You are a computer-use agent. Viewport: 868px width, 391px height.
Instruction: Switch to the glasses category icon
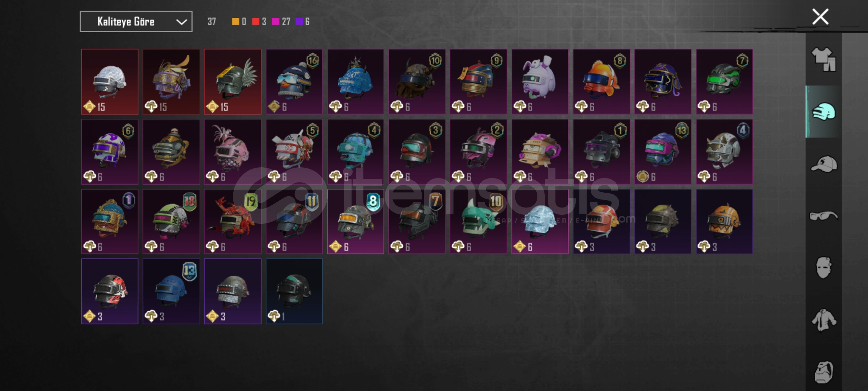point(824,216)
